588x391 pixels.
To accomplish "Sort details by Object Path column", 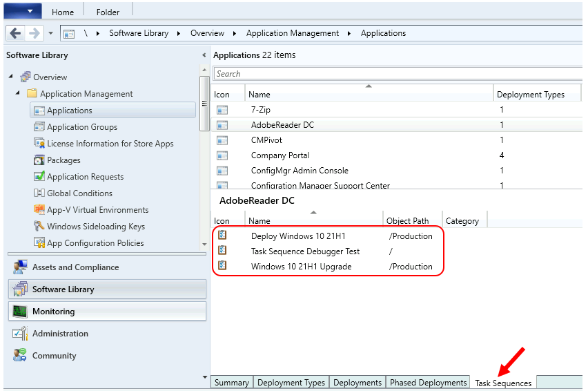I will coord(413,220).
